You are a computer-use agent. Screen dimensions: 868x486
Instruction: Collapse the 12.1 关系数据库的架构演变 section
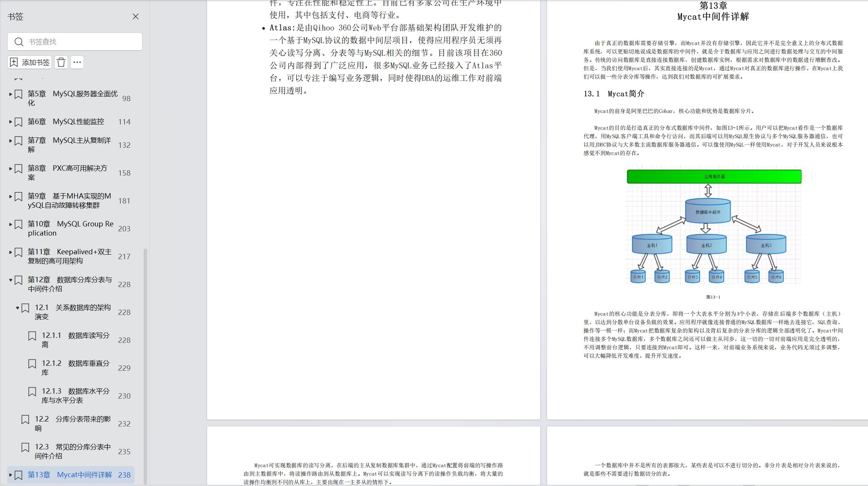click(x=18, y=308)
